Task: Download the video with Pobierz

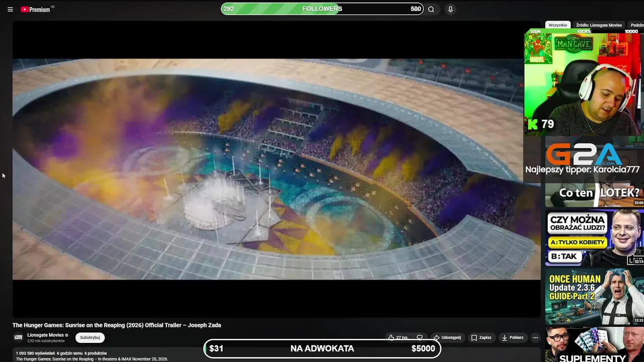Action: pyautogui.click(x=513, y=338)
